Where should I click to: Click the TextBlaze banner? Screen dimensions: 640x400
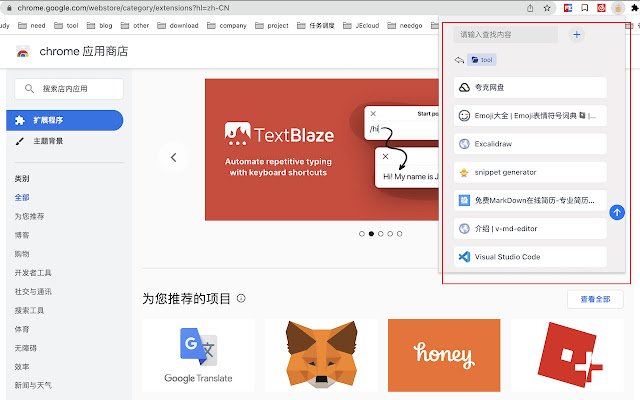click(x=322, y=149)
